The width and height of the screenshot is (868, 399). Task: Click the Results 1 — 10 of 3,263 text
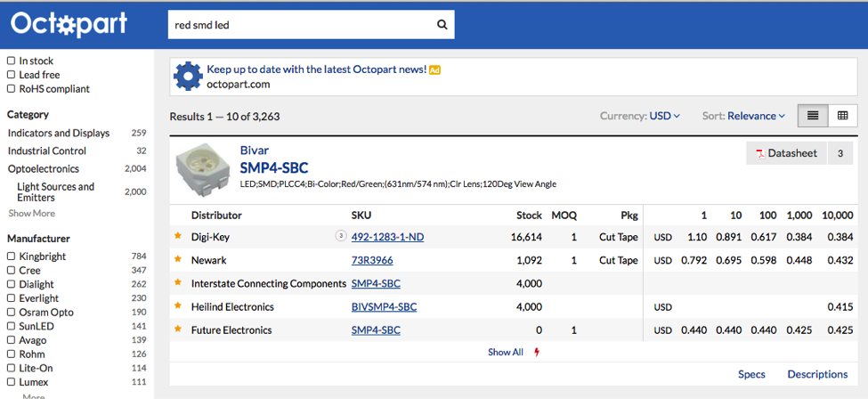(x=224, y=117)
